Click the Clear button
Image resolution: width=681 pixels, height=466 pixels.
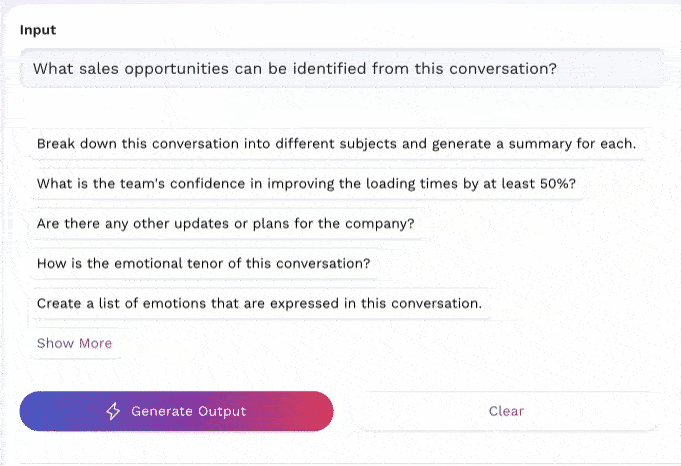pyautogui.click(x=506, y=411)
